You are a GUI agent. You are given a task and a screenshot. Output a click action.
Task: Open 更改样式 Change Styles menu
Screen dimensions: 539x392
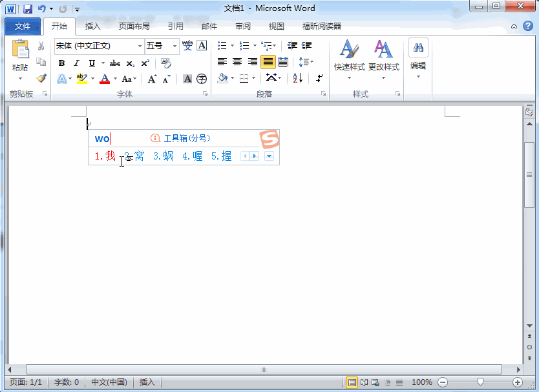pos(384,59)
